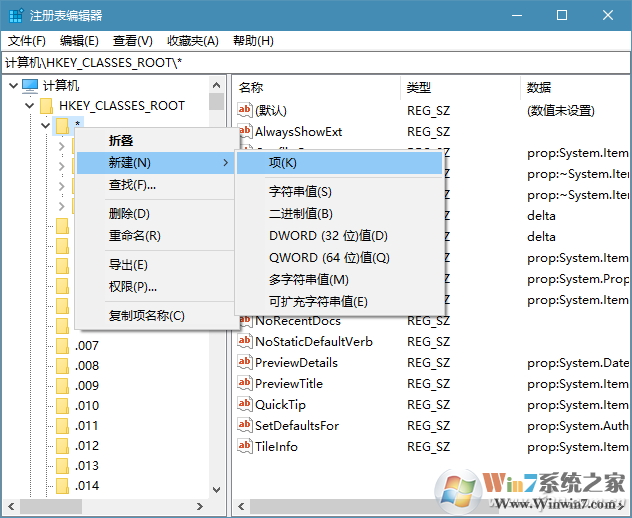Open the 编辑(E) menu
The image size is (632, 518).
tap(79, 41)
